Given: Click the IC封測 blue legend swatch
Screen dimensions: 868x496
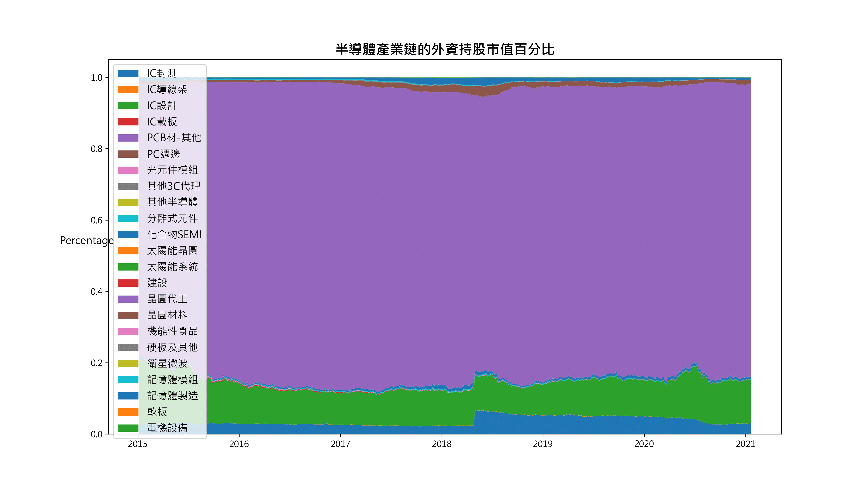Looking at the screenshot, I should [x=128, y=73].
